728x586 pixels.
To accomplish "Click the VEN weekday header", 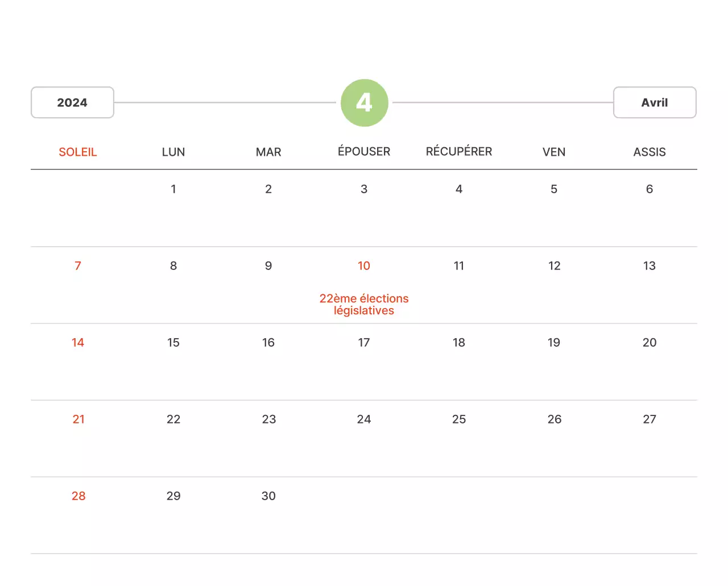I will [554, 152].
